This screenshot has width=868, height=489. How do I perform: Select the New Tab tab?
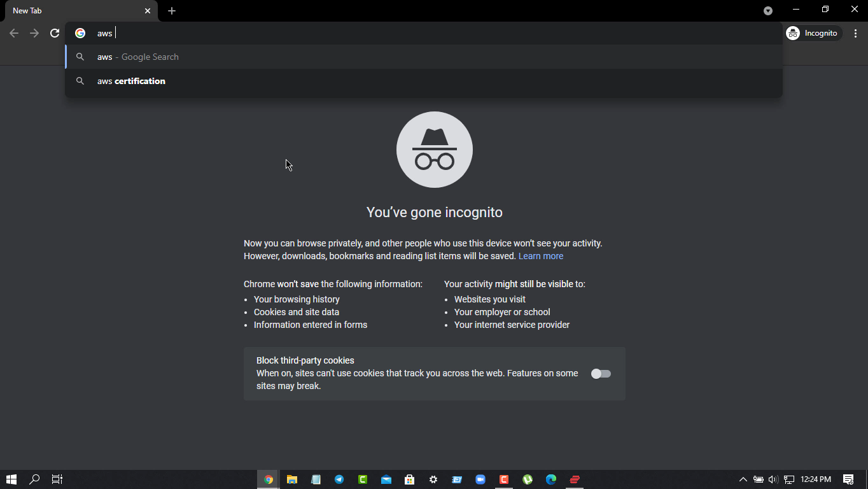click(70, 11)
